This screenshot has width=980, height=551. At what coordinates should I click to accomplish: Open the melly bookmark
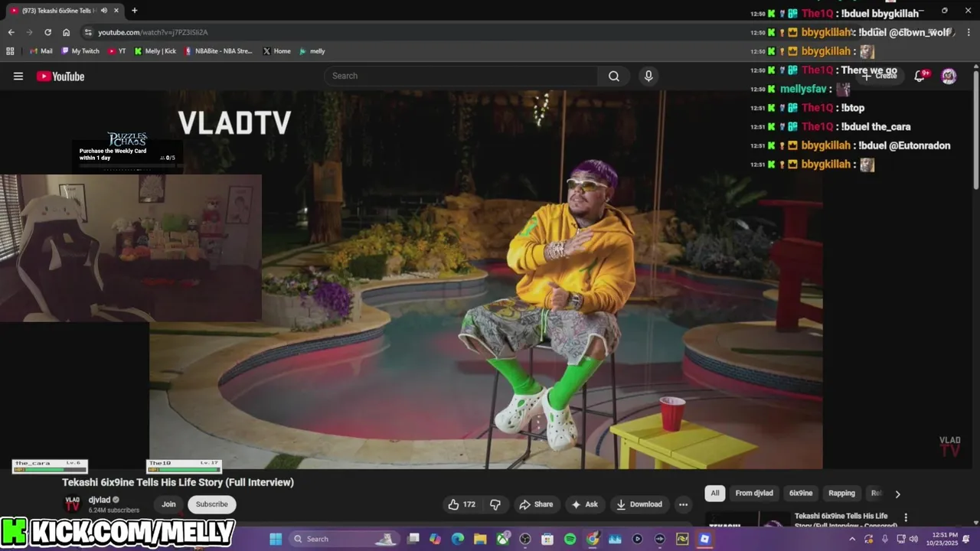(312, 51)
